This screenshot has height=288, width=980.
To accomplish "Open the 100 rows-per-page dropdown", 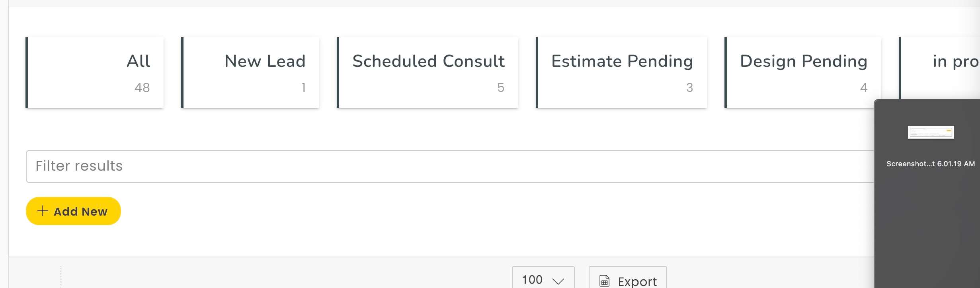I will pos(543,278).
